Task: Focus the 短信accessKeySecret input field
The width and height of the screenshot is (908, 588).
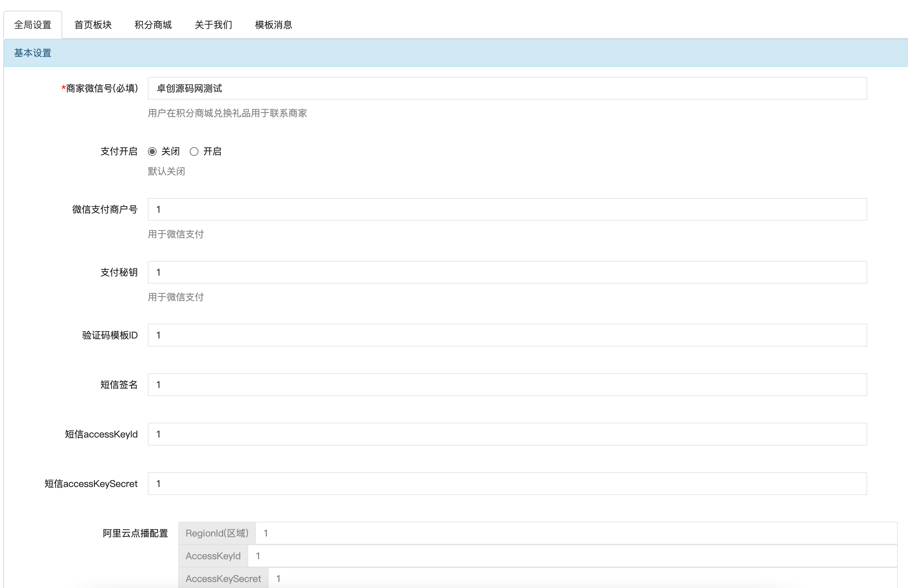Action: coord(507,484)
